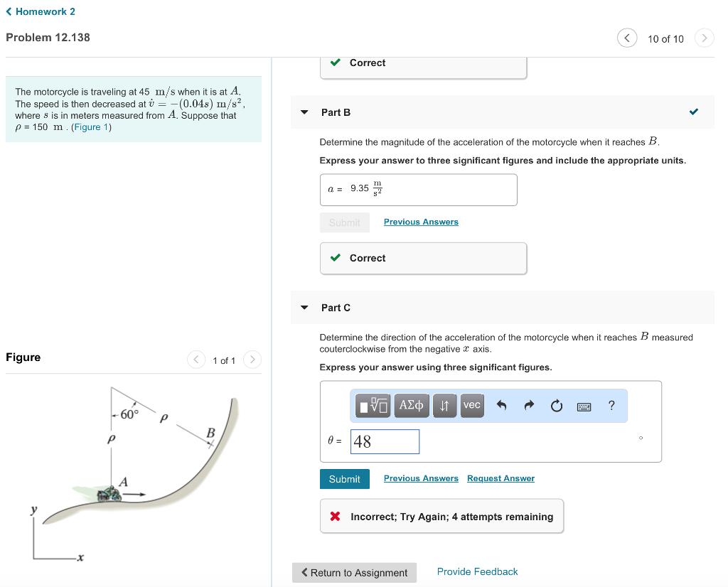The height and width of the screenshot is (587, 728).
Task: Undo input using the undo arrow icon
Action: 503,405
